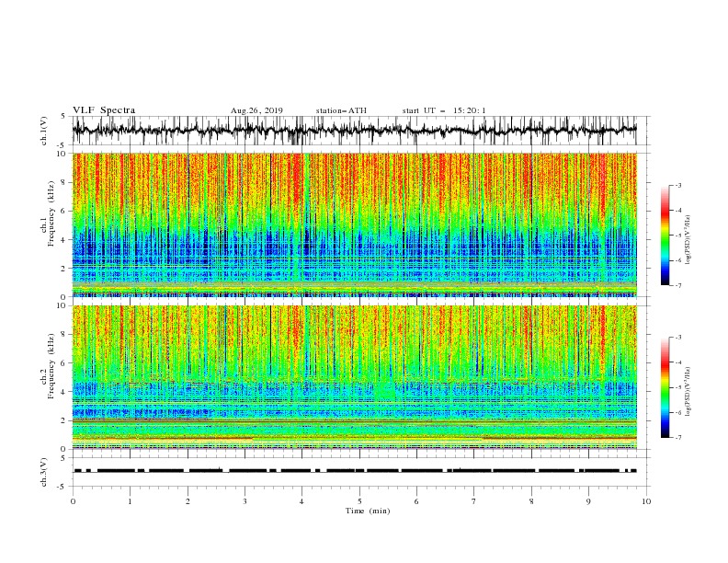Click the 'ch.1(V)' waveform axis label
The height and width of the screenshot is (563, 728).
click(44, 131)
